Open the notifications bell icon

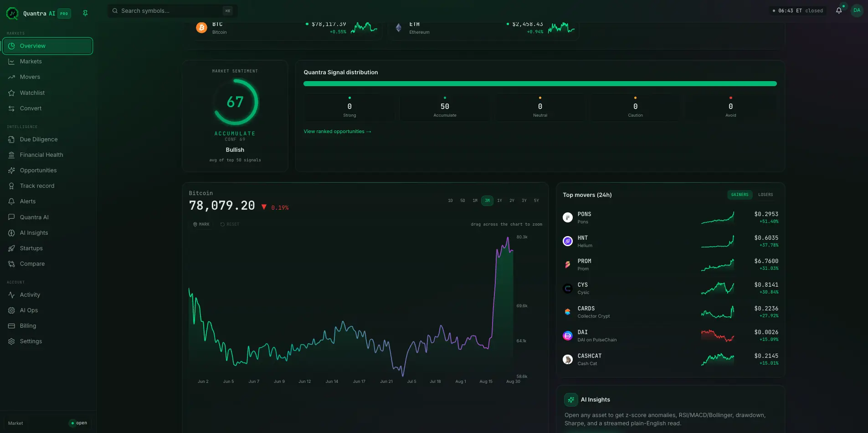pyautogui.click(x=839, y=10)
